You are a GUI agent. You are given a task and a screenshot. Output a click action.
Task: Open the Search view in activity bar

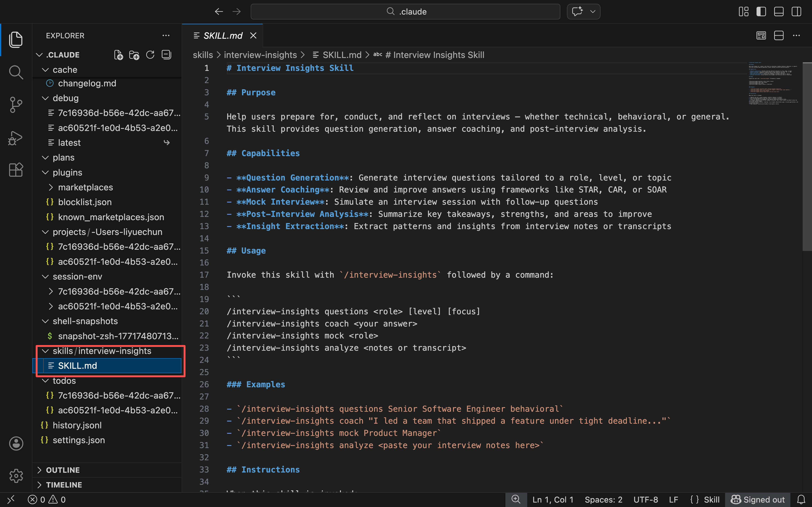click(x=16, y=72)
